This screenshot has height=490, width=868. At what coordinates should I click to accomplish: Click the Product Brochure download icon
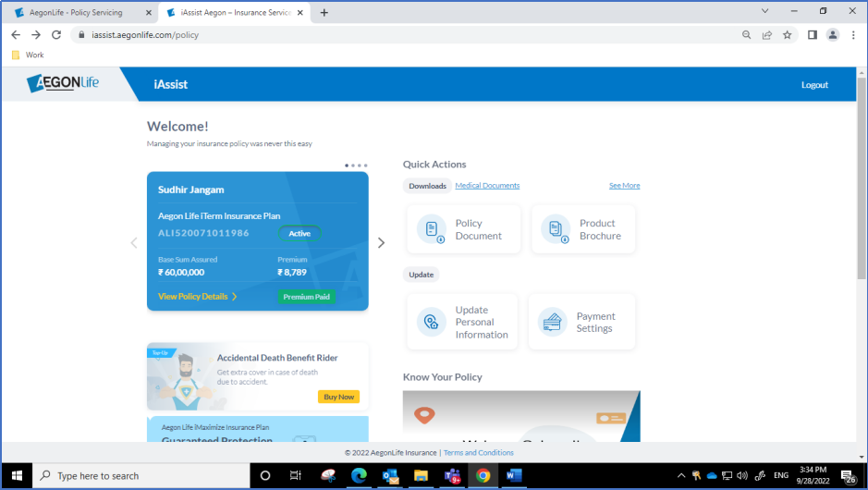(556, 229)
